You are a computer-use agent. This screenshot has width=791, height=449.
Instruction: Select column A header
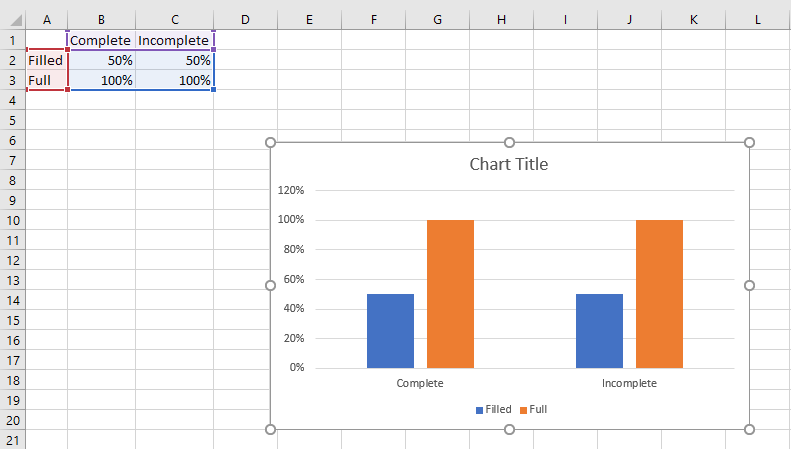point(46,20)
